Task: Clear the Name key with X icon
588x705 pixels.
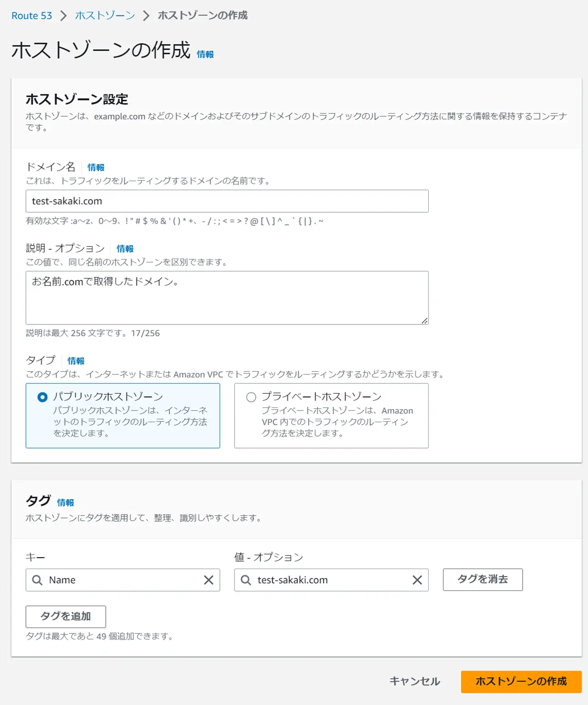Action: pyautogui.click(x=208, y=580)
